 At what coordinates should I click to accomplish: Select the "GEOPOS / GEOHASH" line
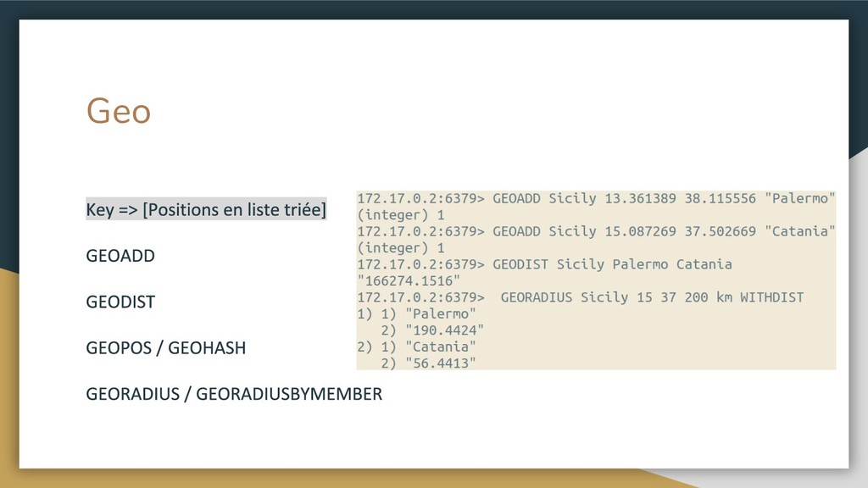point(166,347)
